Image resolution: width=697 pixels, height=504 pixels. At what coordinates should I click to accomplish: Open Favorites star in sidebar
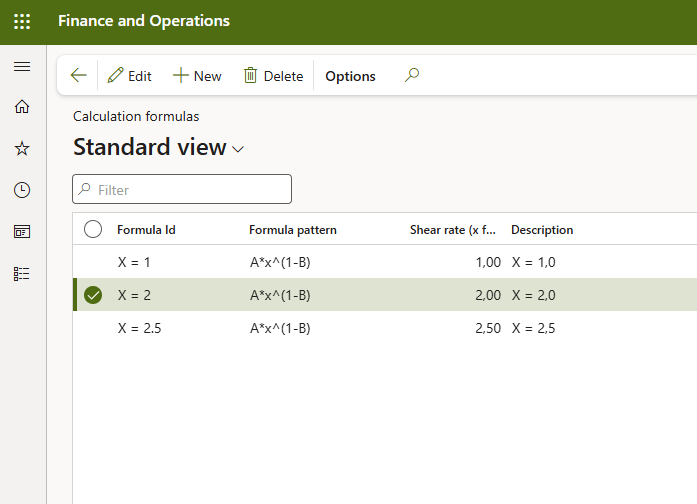pyautogui.click(x=22, y=148)
